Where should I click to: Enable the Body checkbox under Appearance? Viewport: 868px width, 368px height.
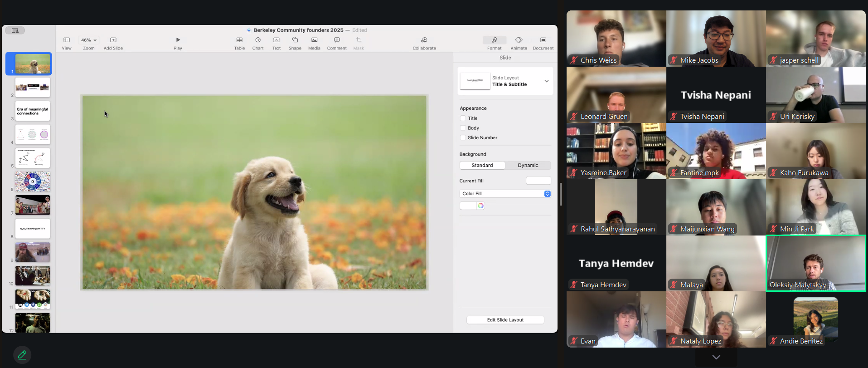click(463, 128)
